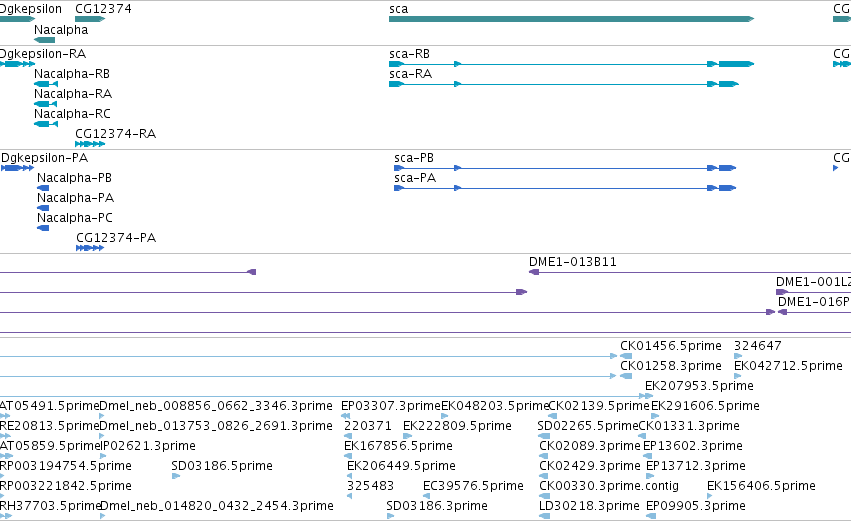This screenshot has width=851, height=521.
Task: Select the Nacalpha-RA transcript label
Action: click(x=73, y=94)
